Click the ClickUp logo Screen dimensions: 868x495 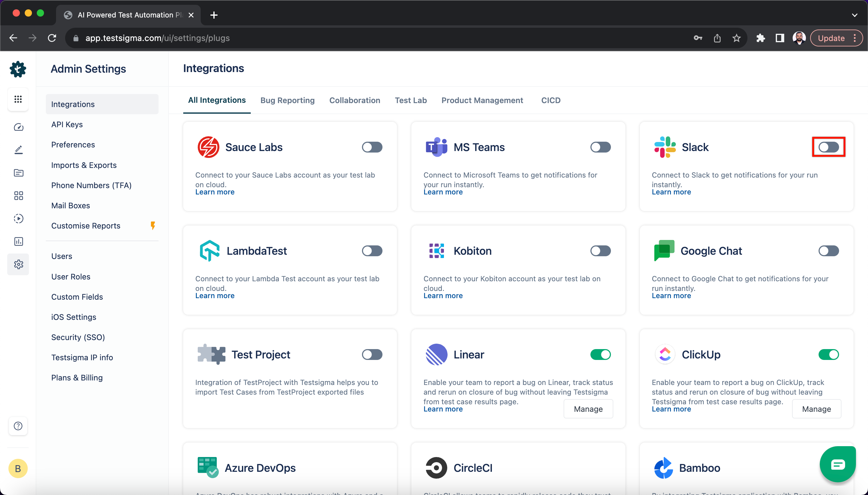665,355
